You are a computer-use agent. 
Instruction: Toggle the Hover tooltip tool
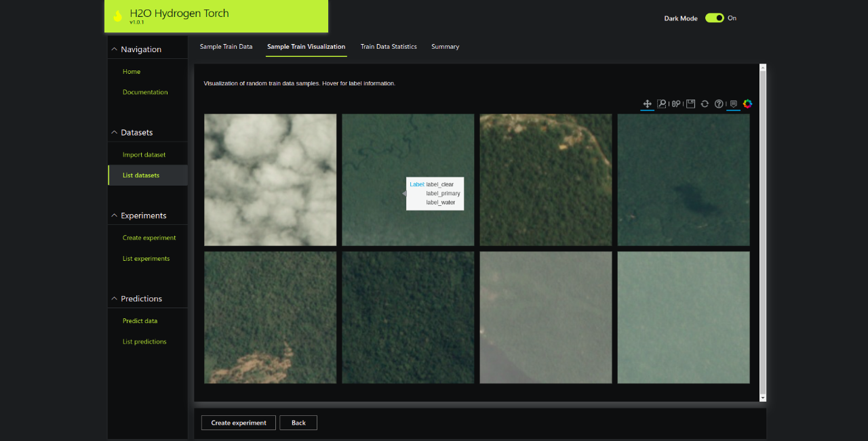pos(733,104)
